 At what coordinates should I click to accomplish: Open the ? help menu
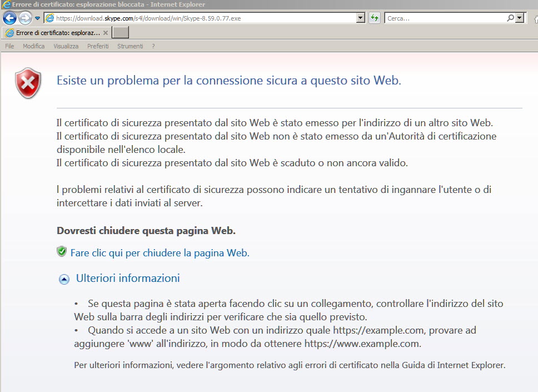[153, 46]
